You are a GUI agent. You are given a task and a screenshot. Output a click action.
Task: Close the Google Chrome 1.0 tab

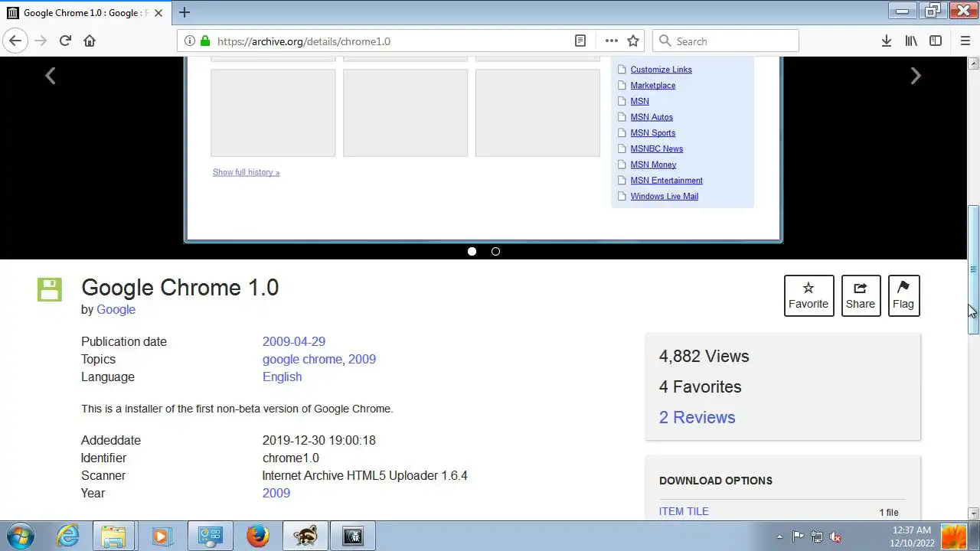coord(160,12)
